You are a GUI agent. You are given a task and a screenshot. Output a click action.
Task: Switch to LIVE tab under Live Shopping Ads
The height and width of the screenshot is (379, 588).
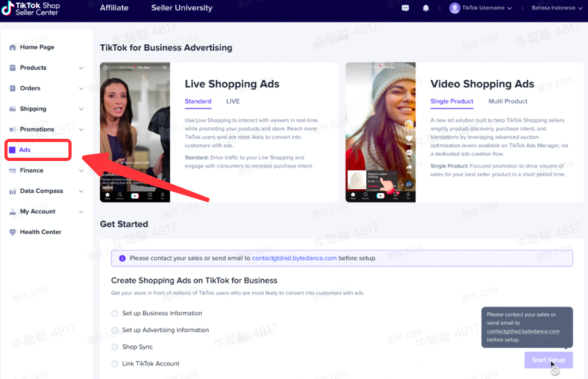point(232,101)
